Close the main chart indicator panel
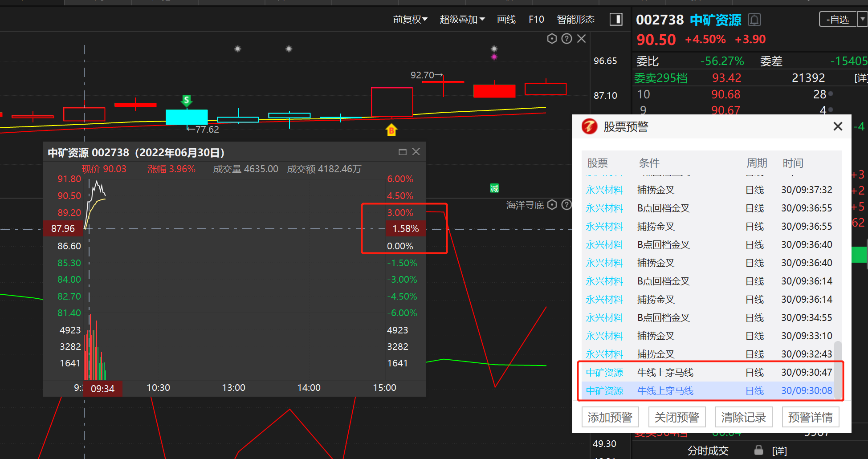 tap(581, 39)
